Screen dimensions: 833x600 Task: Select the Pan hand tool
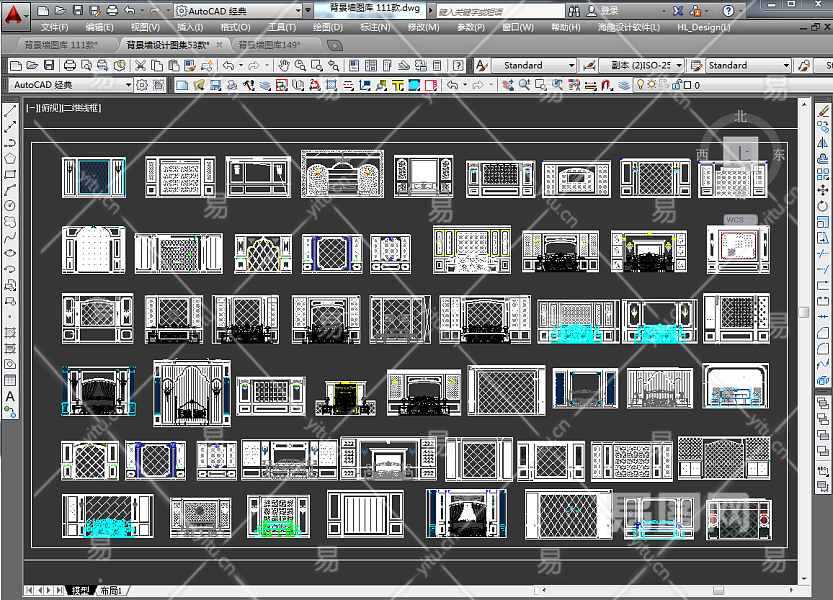pos(284,66)
